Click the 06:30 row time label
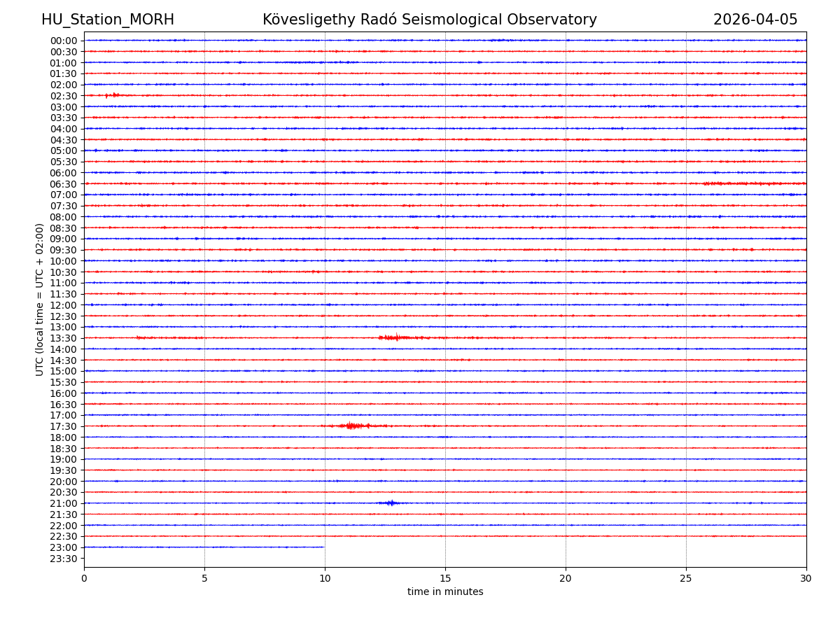This screenshot has height=630, width=840. [x=64, y=184]
